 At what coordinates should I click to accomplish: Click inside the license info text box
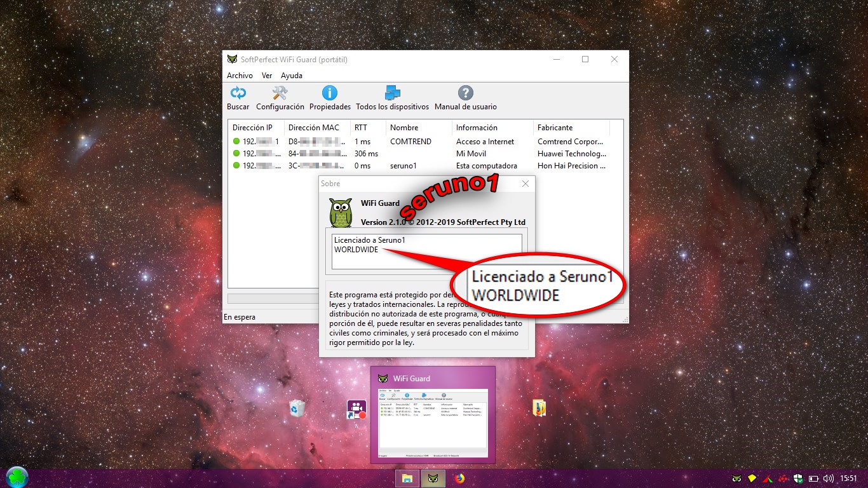tap(426, 252)
